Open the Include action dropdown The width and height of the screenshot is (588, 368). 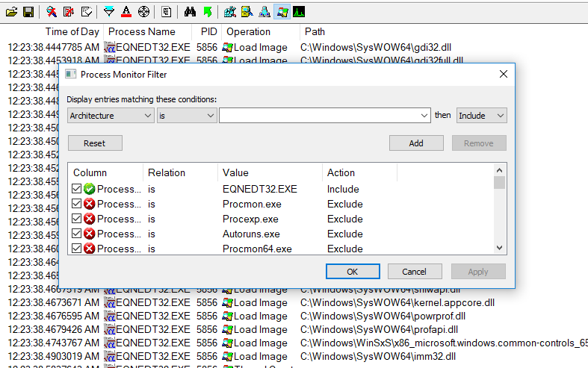click(481, 116)
